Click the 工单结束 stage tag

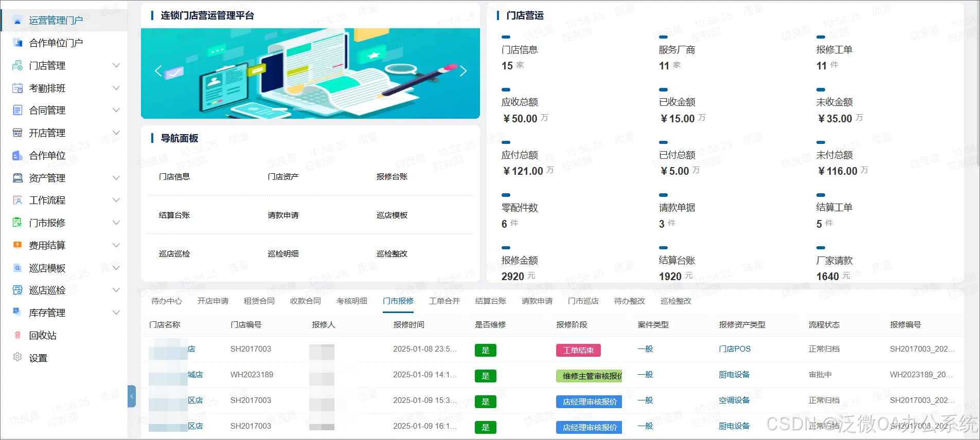click(578, 351)
